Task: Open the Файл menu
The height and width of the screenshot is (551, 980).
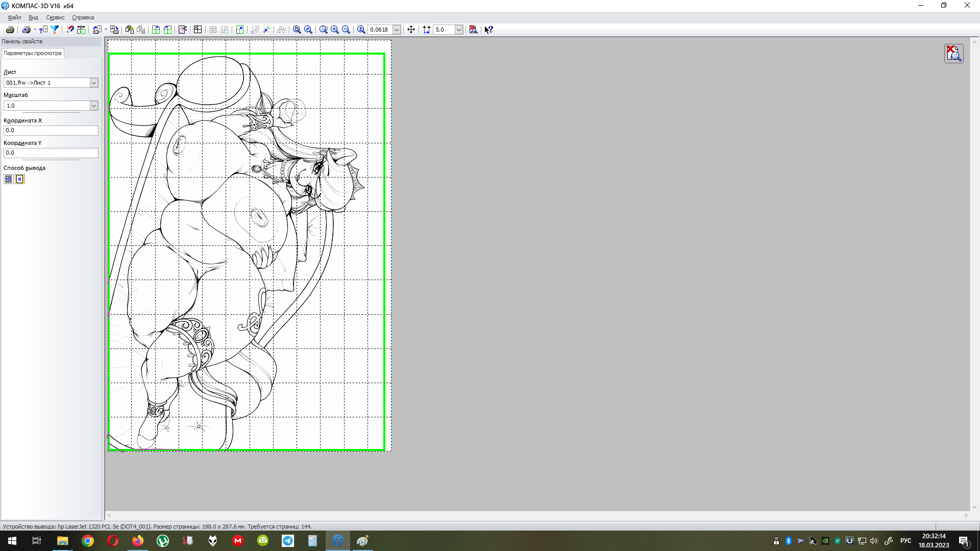Action: [x=14, y=17]
